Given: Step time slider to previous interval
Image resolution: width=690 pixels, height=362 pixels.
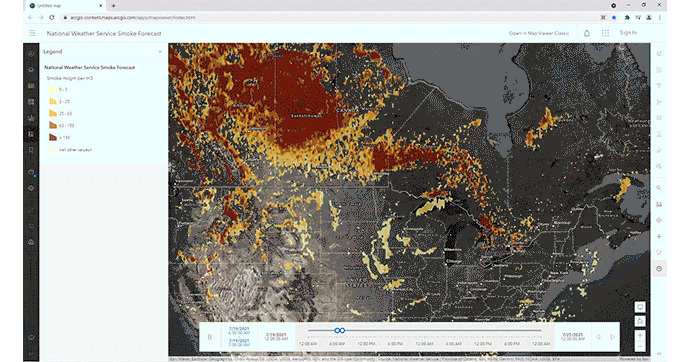Looking at the screenshot, I should point(598,337).
